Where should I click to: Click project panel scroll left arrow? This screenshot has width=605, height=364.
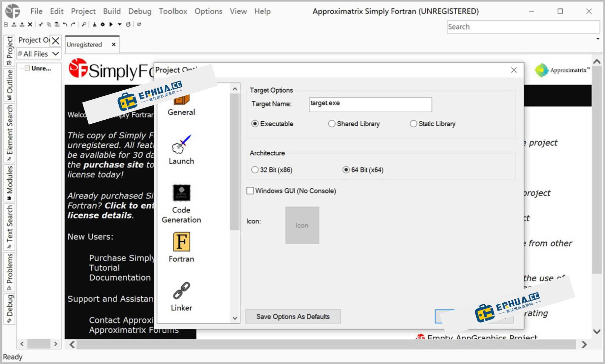click(x=22, y=344)
